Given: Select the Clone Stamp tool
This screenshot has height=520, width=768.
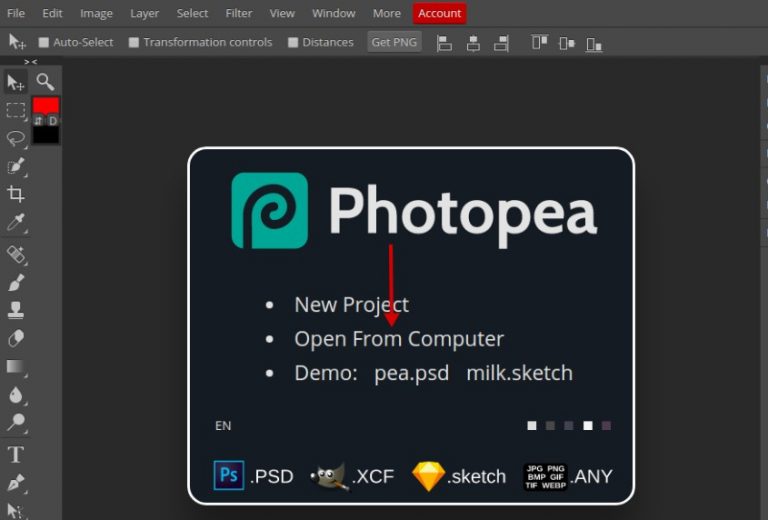Looking at the screenshot, I should [x=16, y=310].
